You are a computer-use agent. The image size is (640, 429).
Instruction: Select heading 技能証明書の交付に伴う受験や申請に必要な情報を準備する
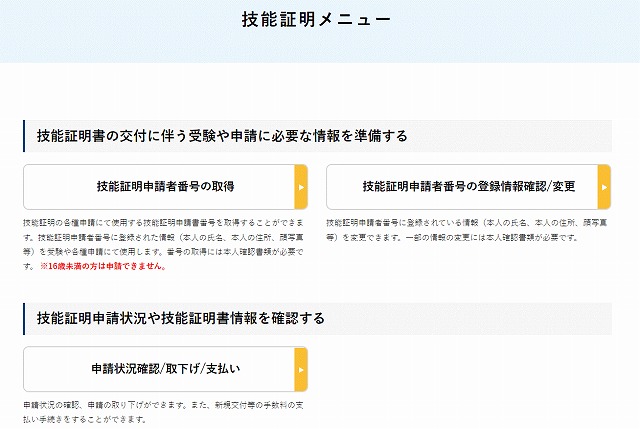tap(222, 136)
